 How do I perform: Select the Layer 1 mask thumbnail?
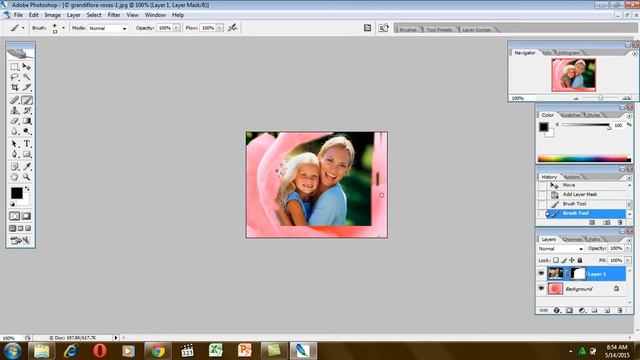[x=578, y=273]
